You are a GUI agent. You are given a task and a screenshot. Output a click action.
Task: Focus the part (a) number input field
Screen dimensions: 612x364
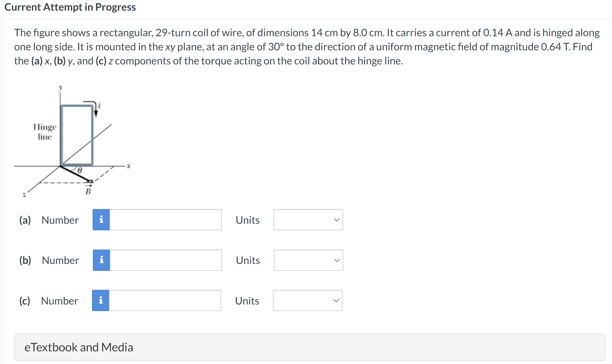pyautogui.click(x=166, y=220)
